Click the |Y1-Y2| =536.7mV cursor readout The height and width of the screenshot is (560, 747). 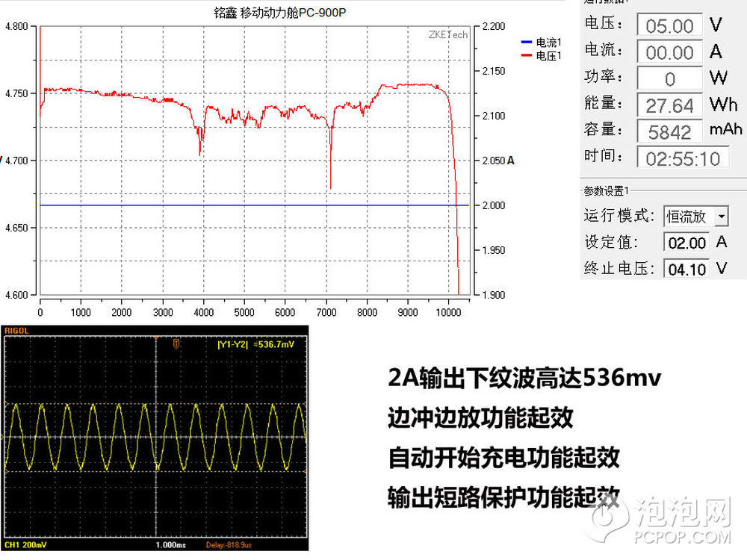point(255,344)
